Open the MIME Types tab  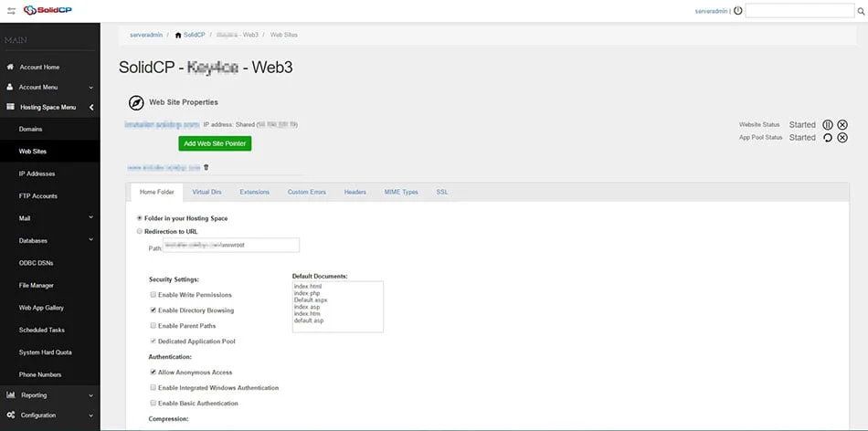point(401,192)
